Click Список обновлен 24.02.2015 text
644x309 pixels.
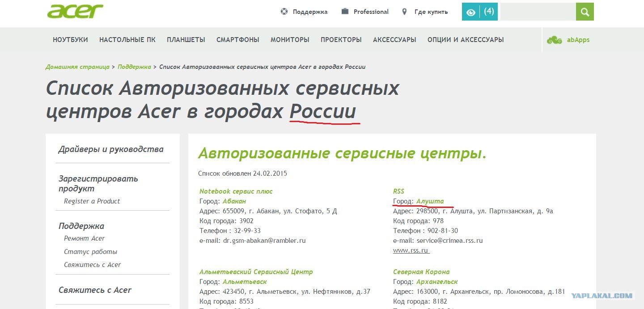[x=243, y=174]
